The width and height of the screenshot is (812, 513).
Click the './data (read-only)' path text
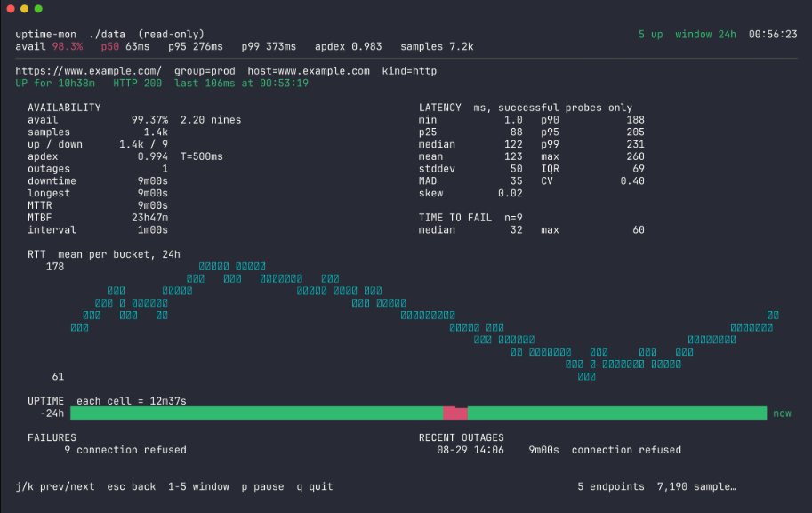pyautogui.click(x=147, y=34)
